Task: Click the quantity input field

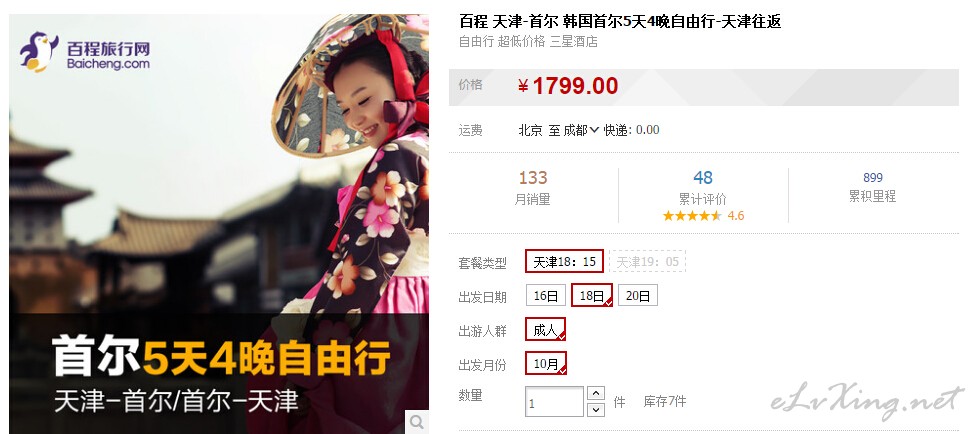Action: click(x=555, y=402)
